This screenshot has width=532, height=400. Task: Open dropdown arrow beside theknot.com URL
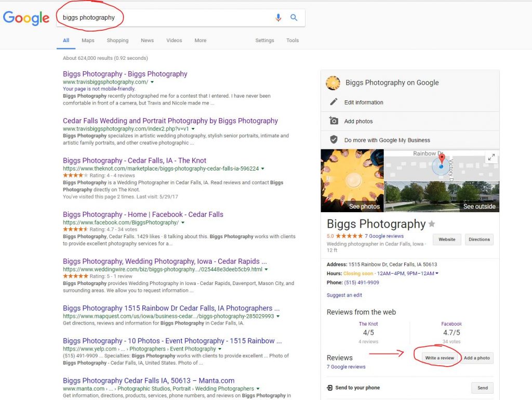(x=262, y=169)
